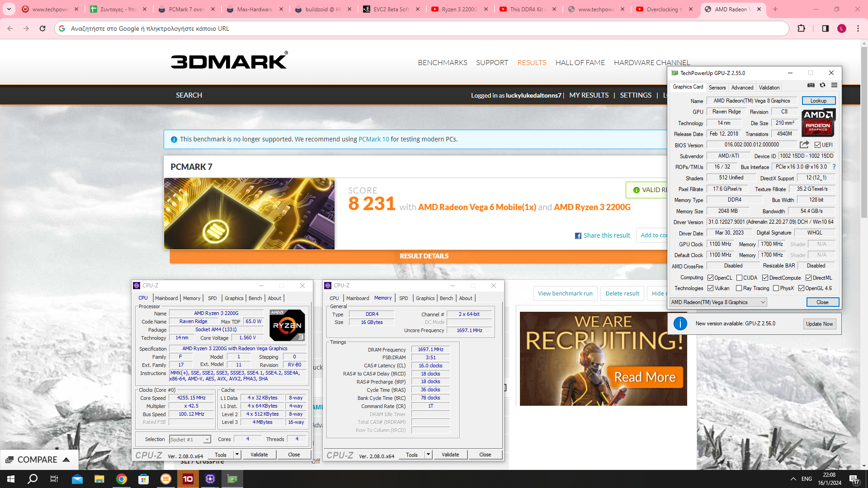Open Mail app on taskbar
The image size is (868, 488).
(x=77, y=479)
